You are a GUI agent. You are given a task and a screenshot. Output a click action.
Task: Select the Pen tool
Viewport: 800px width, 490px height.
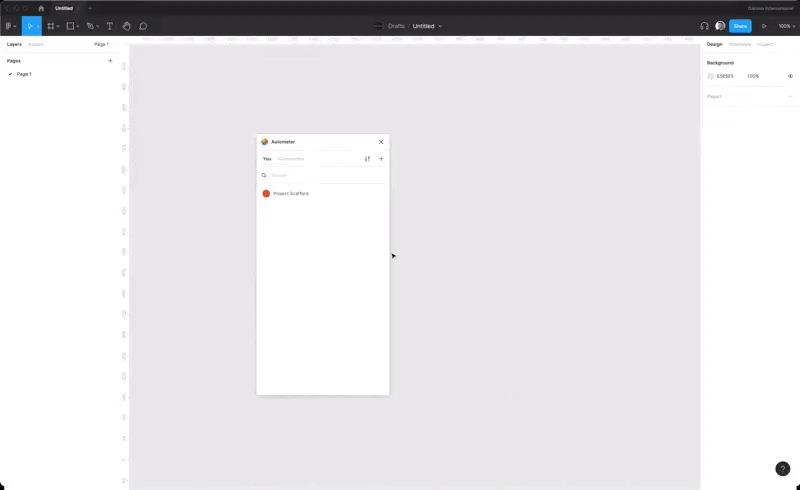pyautogui.click(x=90, y=26)
